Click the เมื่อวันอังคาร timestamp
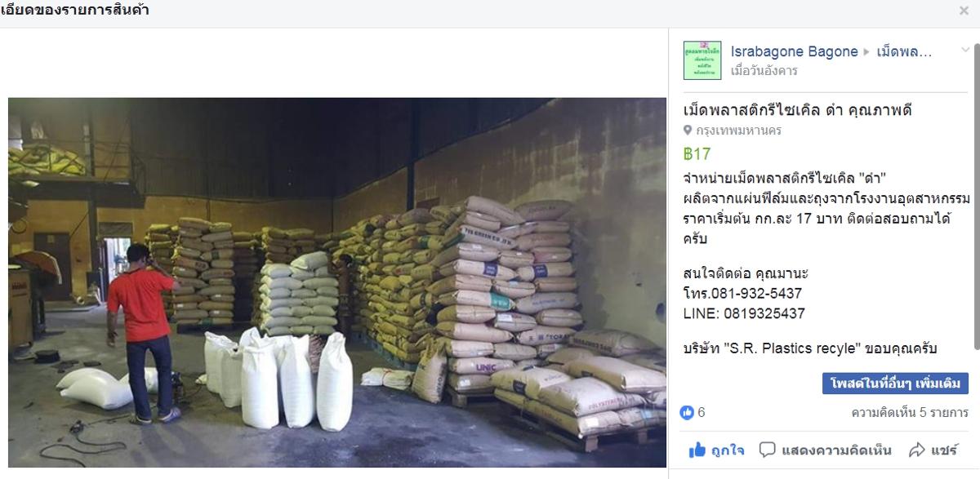 click(x=764, y=71)
